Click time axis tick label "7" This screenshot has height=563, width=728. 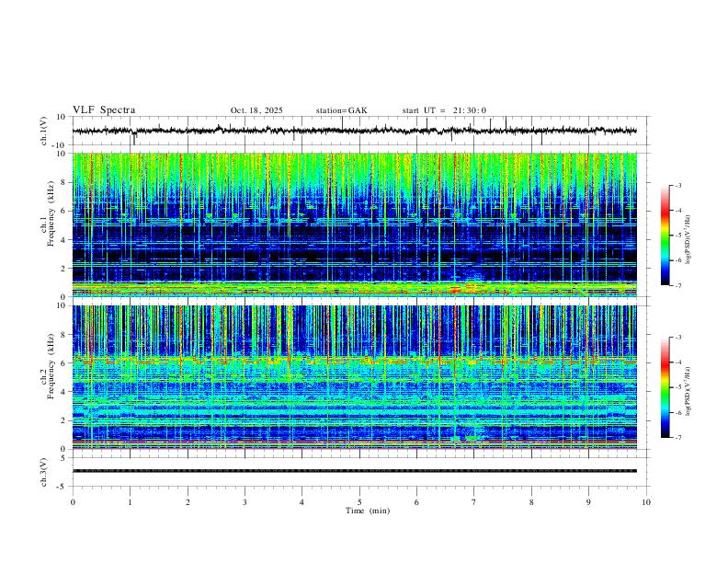coord(474,502)
